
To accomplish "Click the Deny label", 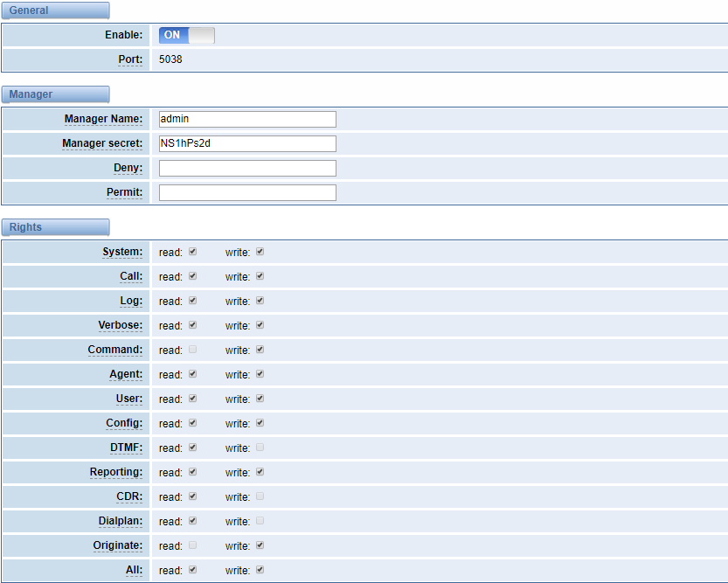I will point(128,168).
